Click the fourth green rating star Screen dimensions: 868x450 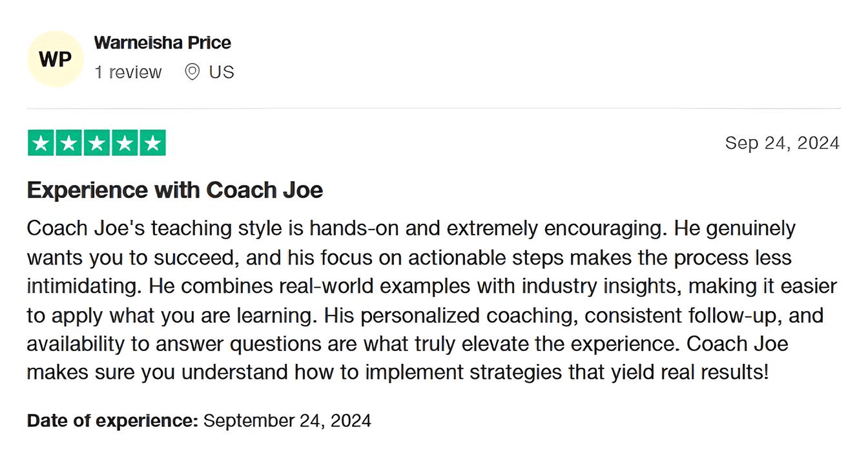[125, 143]
